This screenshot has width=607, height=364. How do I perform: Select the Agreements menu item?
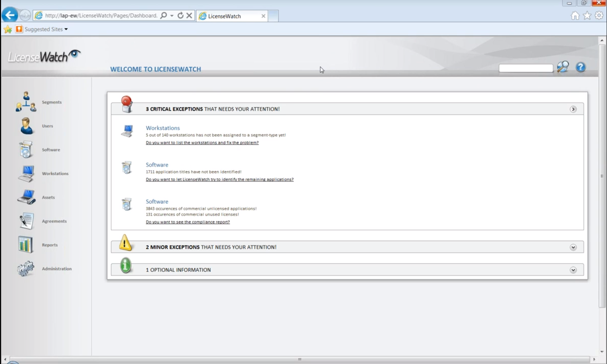(54, 221)
